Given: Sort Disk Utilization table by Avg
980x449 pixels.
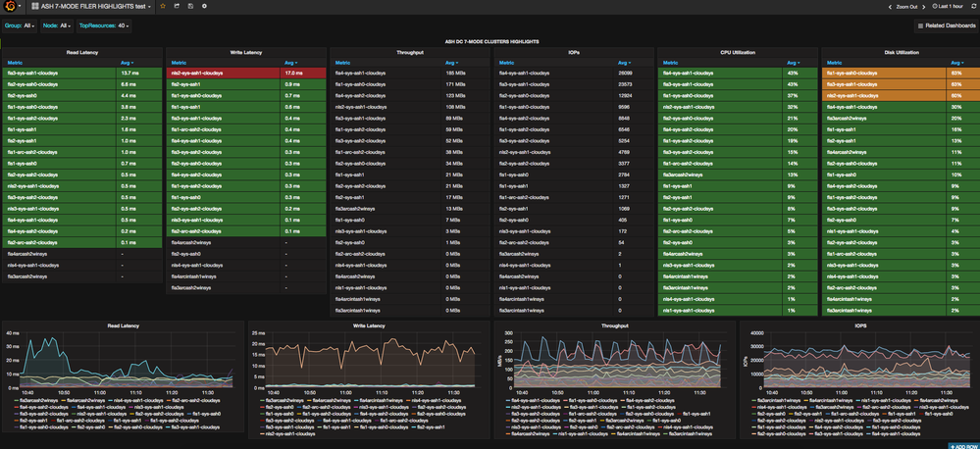Looking at the screenshot, I should (954, 62).
